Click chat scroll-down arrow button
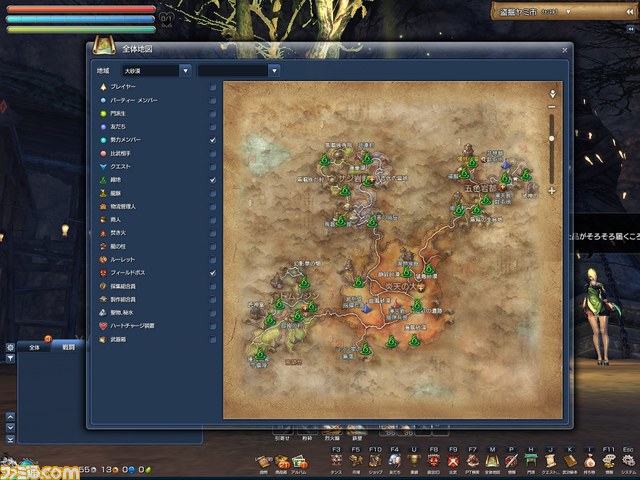640x480 pixels. 10,428
